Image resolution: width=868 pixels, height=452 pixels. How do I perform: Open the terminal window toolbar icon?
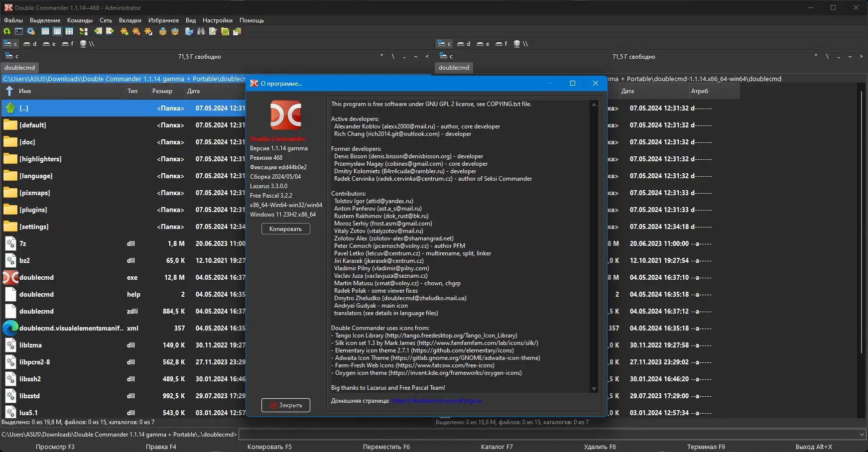(x=19, y=31)
